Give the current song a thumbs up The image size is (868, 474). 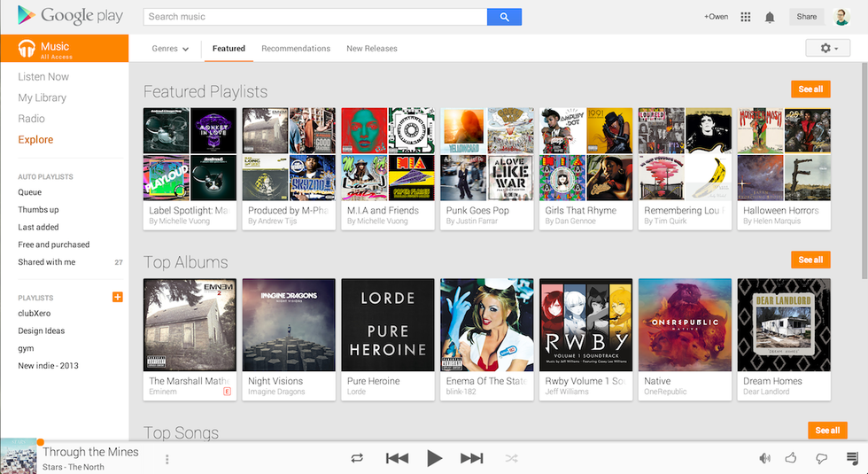(792, 458)
